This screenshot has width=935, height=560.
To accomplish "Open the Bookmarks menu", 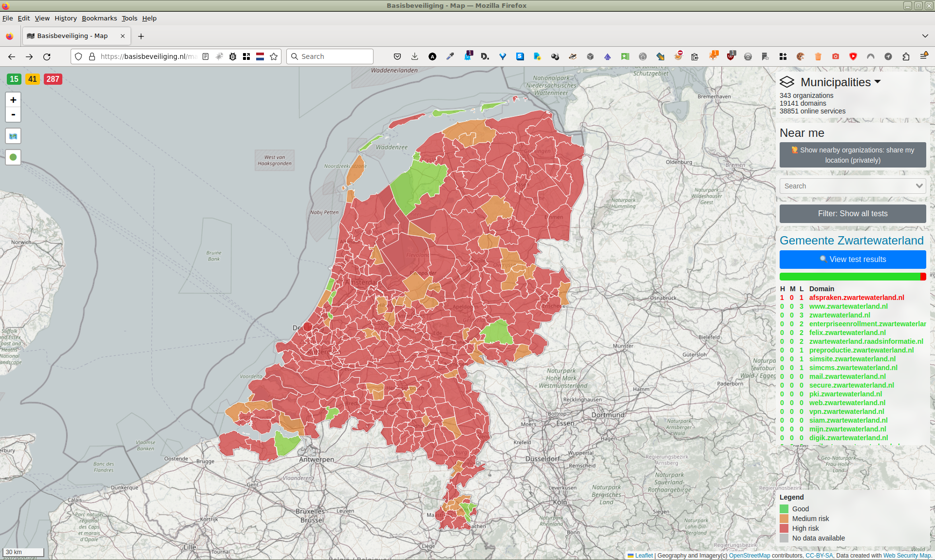I will click(99, 18).
